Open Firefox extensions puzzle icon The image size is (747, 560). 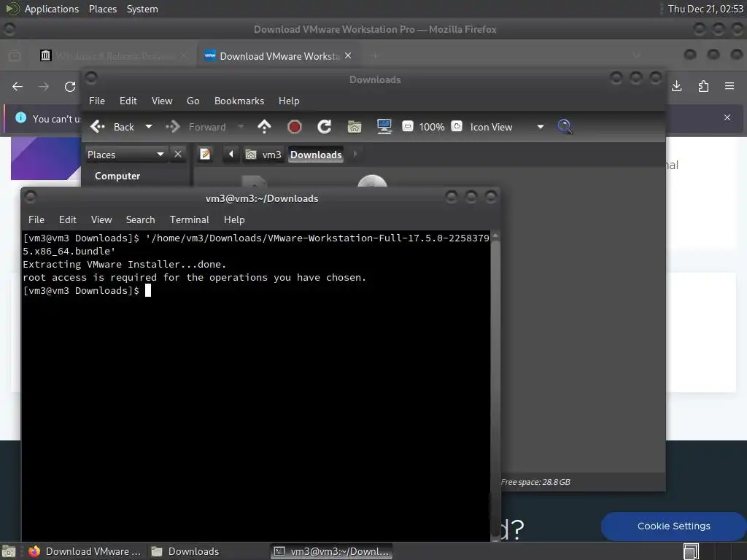coord(703,86)
